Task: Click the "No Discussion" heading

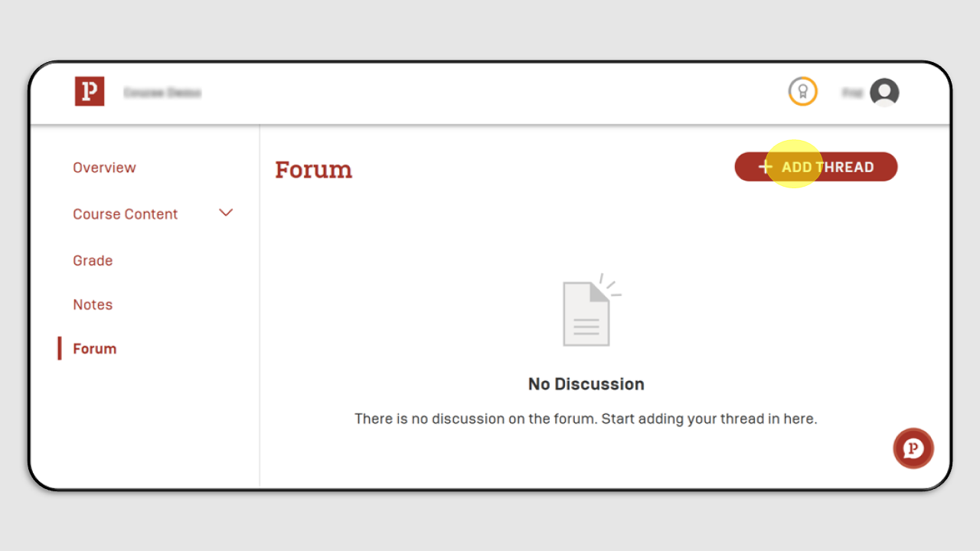Action: [586, 384]
